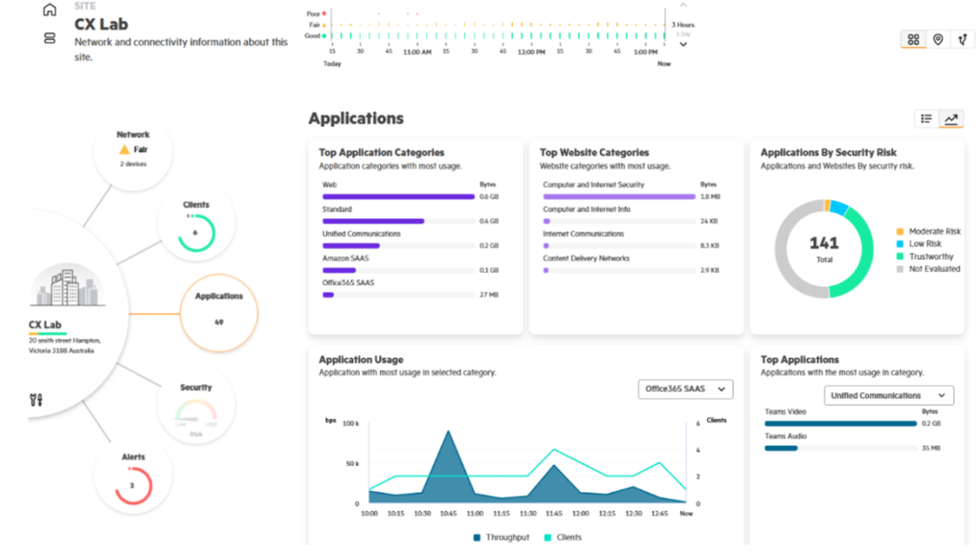
Task: Open the devices stack icon under home
Action: [50, 38]
